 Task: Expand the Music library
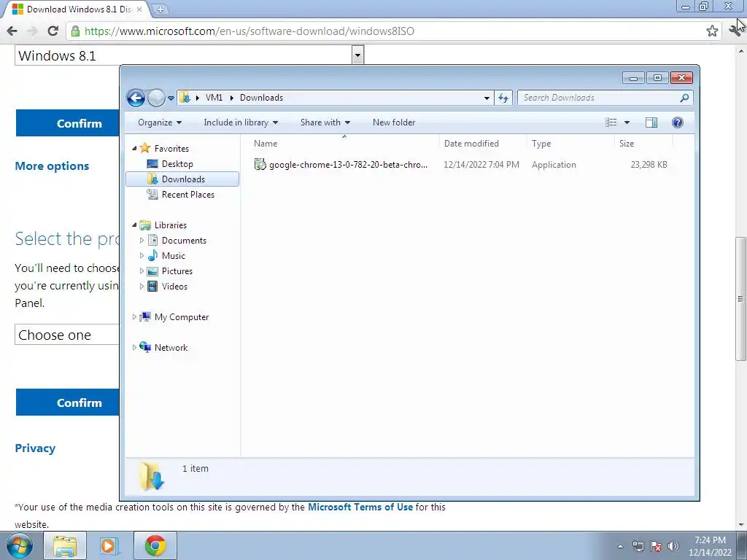pos(142,256)
